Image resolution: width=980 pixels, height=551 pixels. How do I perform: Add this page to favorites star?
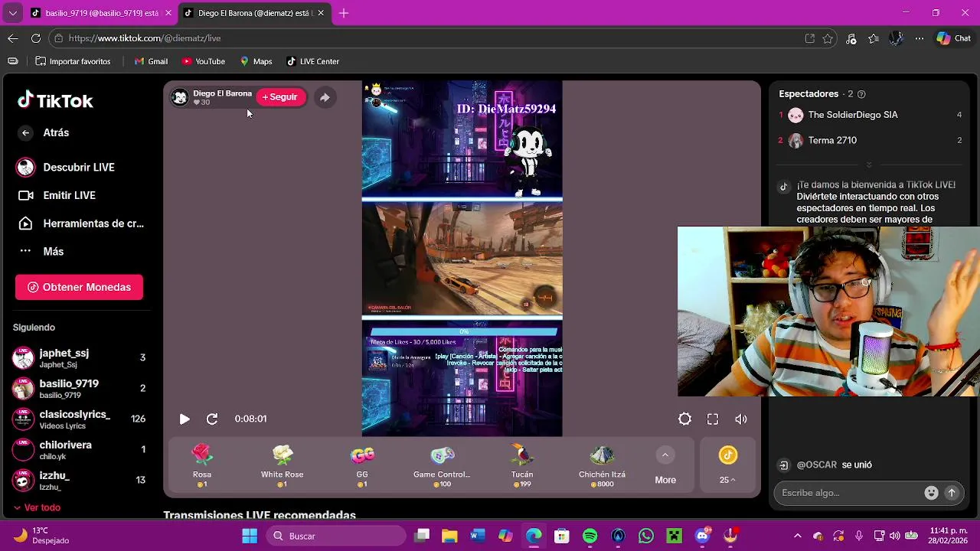[x=828, y=38]
